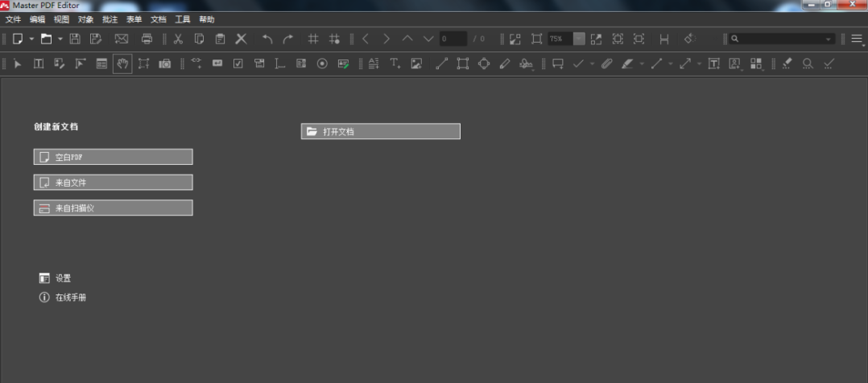Click the new document icon in toolbar

[x=19, y=39]
